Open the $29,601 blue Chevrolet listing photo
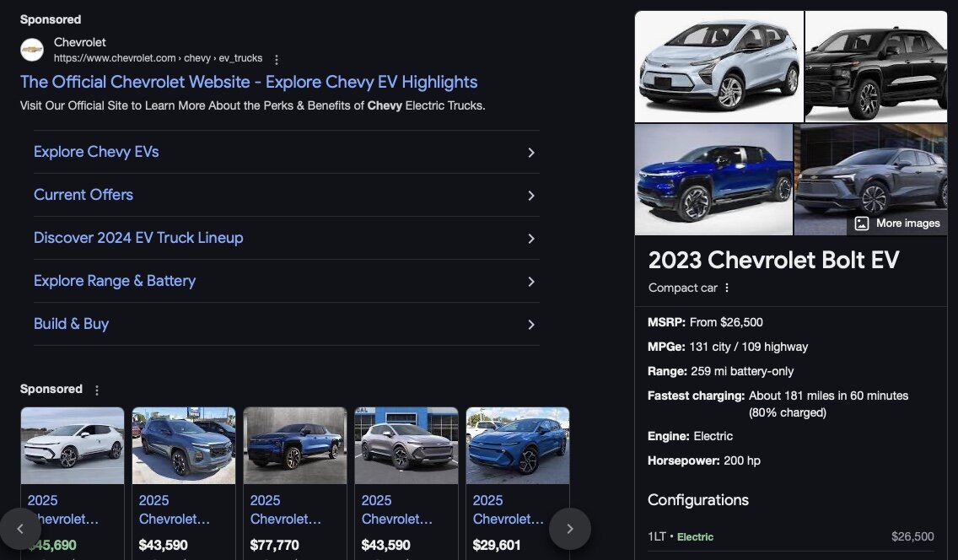958x560 pixels. 518,445
